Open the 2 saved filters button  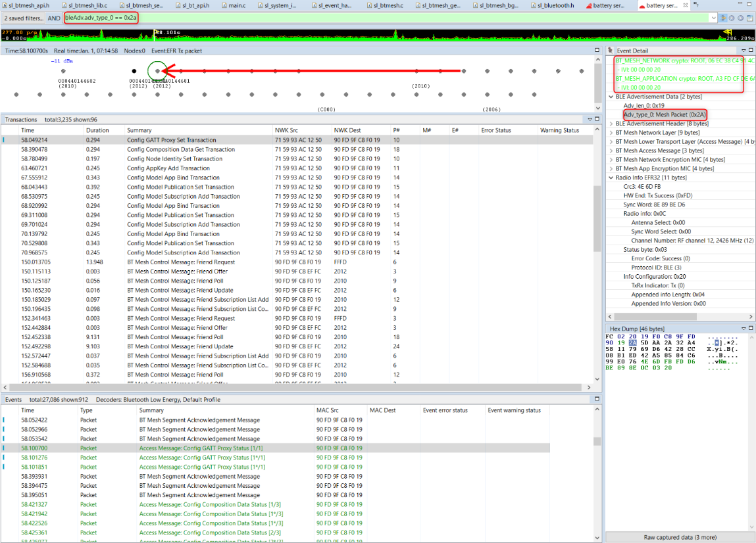tap(23, 18)
